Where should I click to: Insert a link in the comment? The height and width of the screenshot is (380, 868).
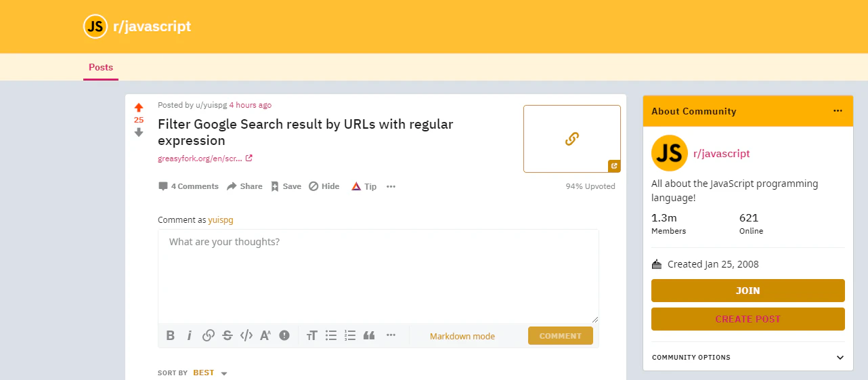pos(209,335)
